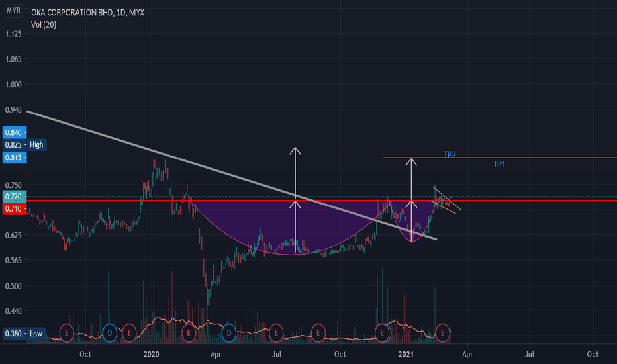
Task: Select the TP2 label text
Action: (x=450, y=154)
